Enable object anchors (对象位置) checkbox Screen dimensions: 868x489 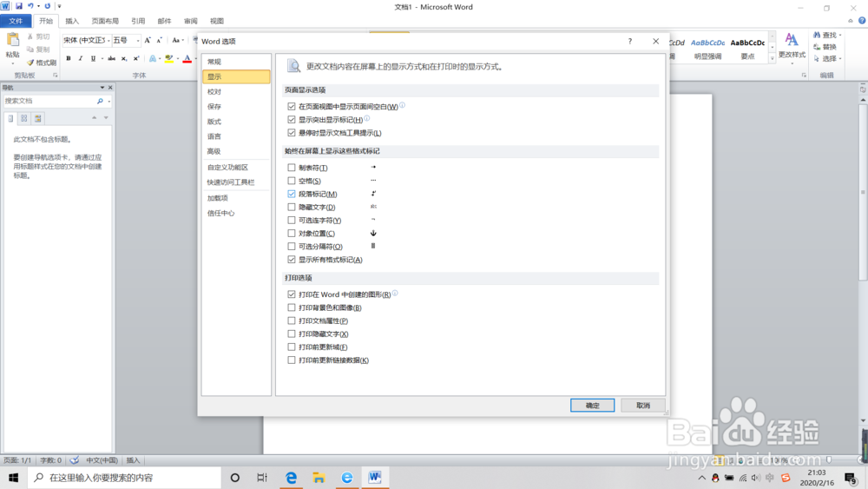(x=291, y=233)
